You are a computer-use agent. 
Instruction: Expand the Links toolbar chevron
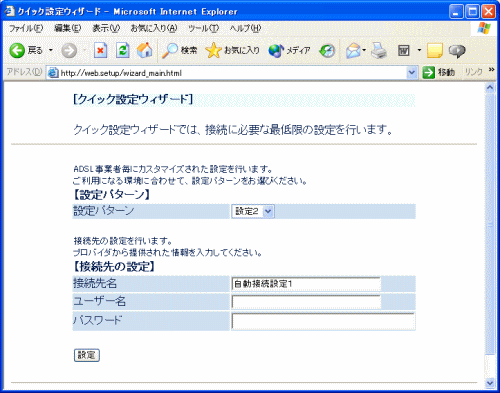tap(491, 70)
